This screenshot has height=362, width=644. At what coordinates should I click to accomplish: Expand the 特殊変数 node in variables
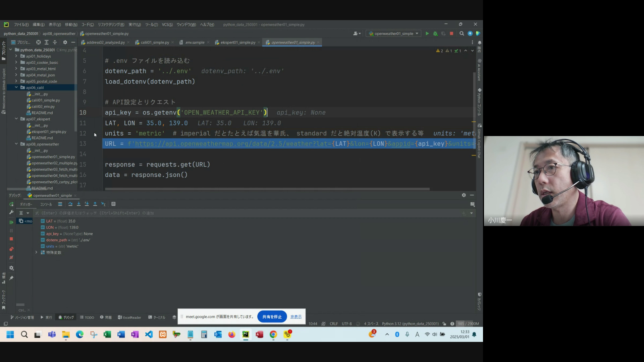(36, 252)
